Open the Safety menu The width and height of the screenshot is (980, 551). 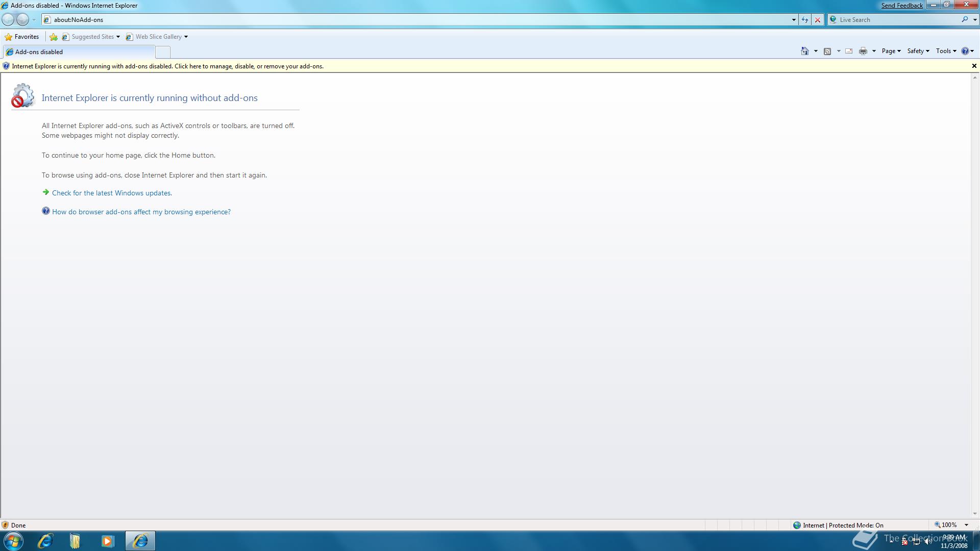pos(918,51)
